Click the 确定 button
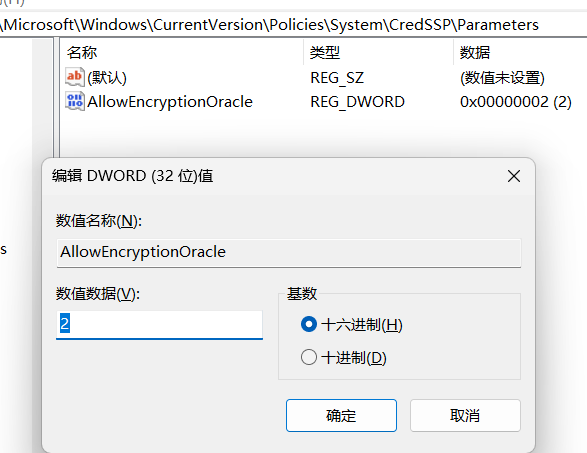 pyautogui.click(x=341, y=415)
